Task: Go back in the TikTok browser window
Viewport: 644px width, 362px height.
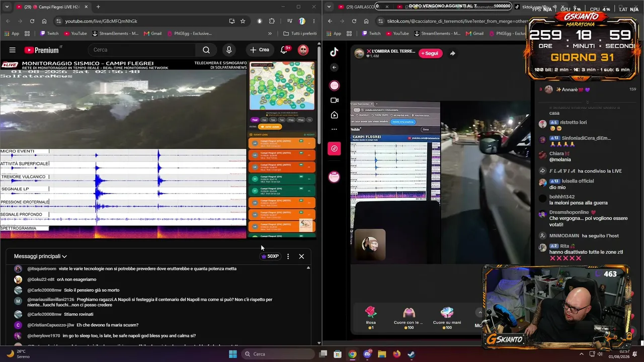Action: pos(330,21)
